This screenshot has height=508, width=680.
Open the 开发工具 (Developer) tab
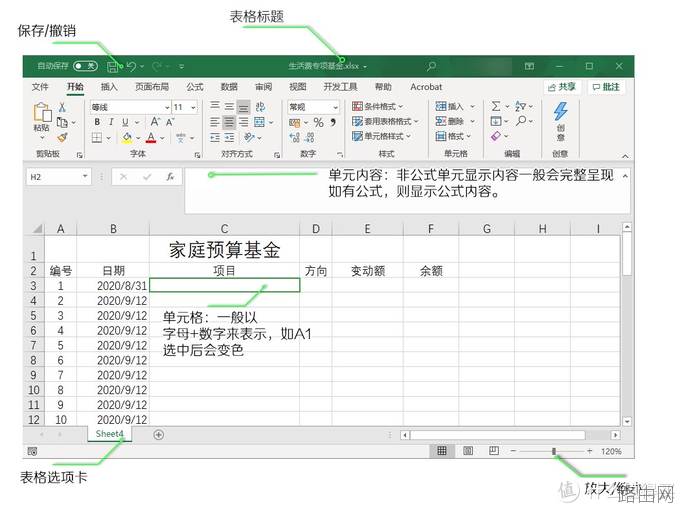point(340,87)
